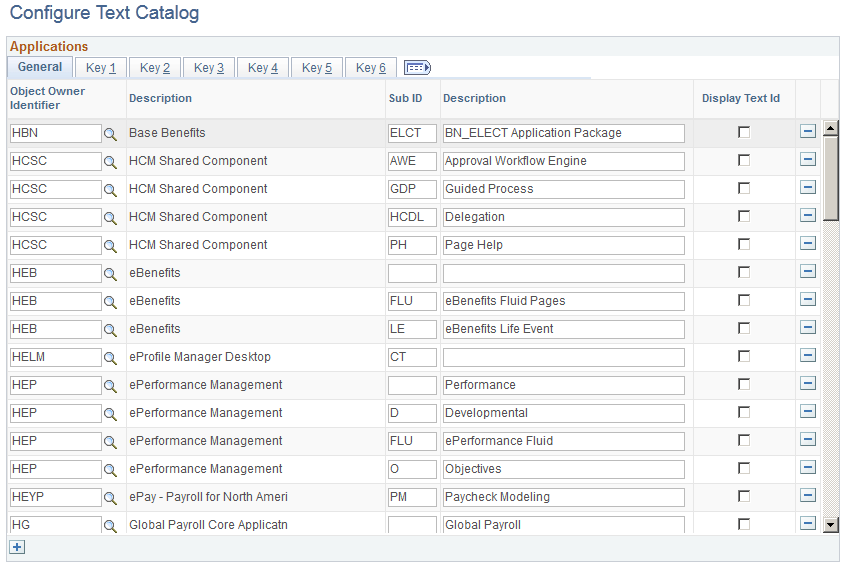
Task: Delete the Approval Workflow Engine row
Action: point(808,160)
